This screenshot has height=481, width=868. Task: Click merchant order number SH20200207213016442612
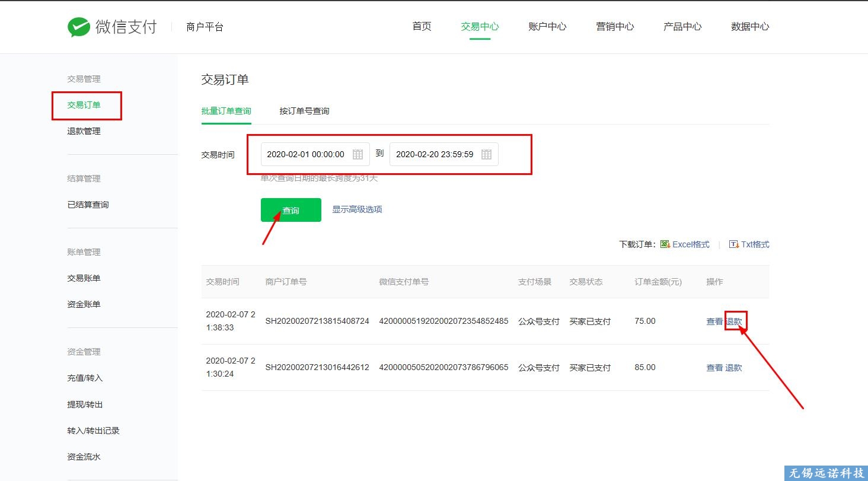pyautogui.click(x=317, y=367)
